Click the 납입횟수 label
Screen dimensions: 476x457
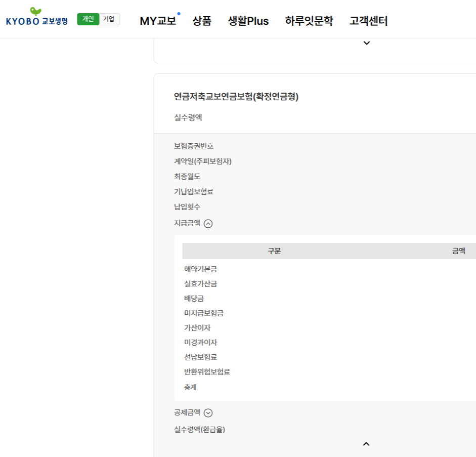187,207
